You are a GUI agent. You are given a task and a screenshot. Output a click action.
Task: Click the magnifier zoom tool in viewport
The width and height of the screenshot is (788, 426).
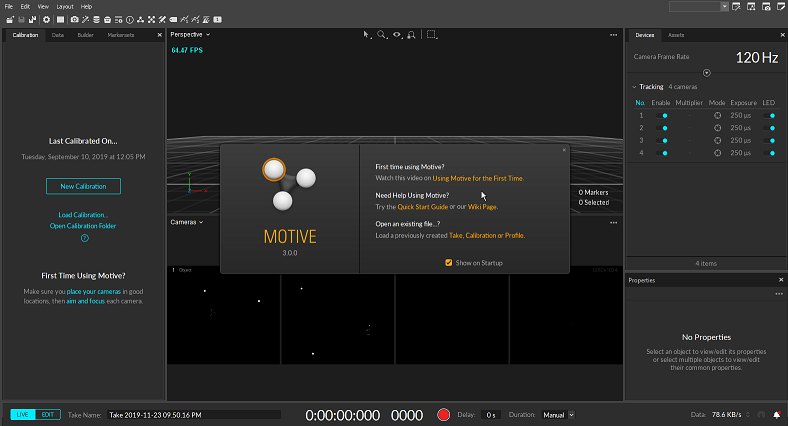[x=382, y=34]
